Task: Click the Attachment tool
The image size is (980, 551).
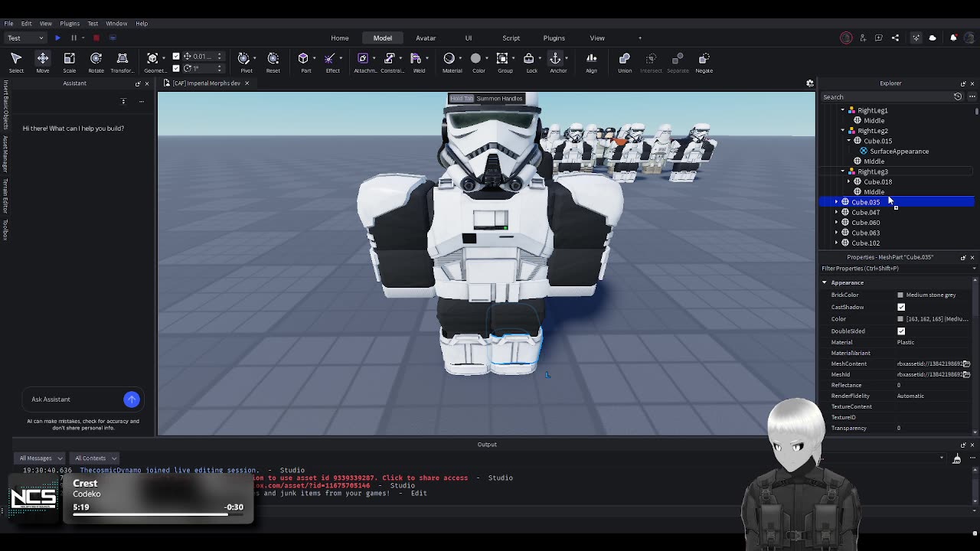Action: (x=365, y=63)
